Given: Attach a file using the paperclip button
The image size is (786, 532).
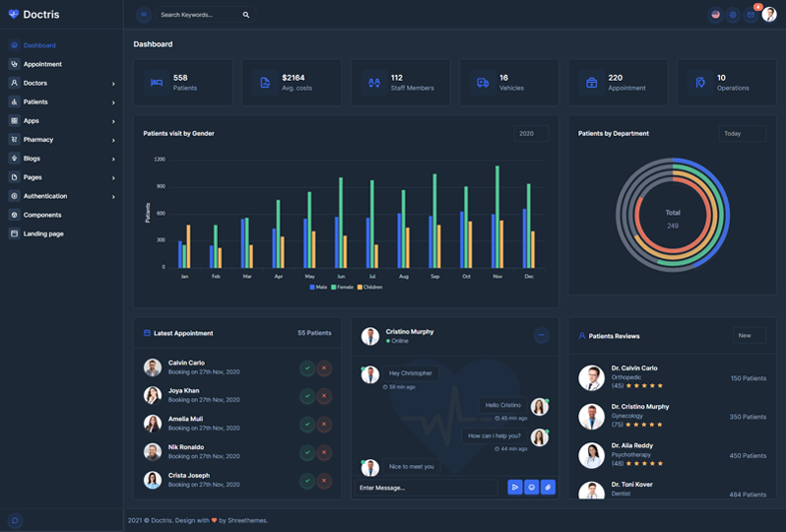Looking at the screenshot, I should point(548,487).
